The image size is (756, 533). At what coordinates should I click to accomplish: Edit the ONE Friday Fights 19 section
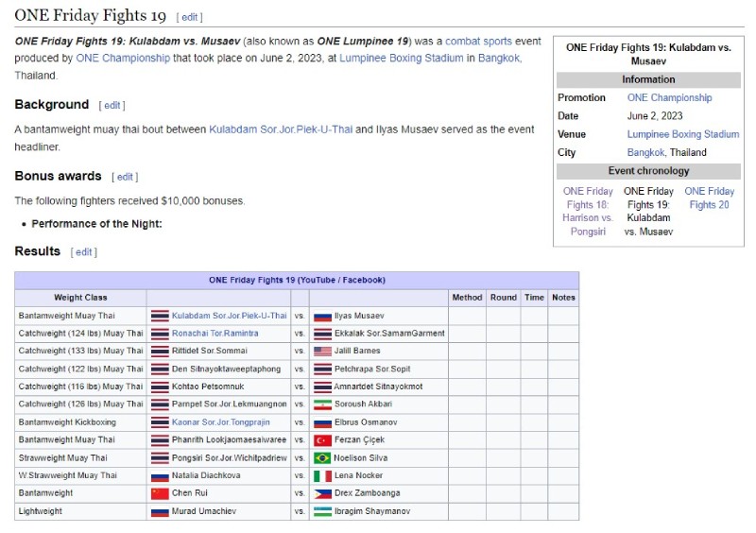pyautogui.click(x=190, y=17)
